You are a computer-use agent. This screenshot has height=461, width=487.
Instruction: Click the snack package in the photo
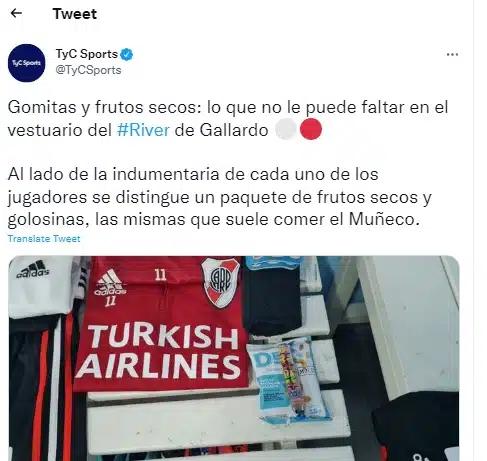pyautogui.click(x=287, y=380)
